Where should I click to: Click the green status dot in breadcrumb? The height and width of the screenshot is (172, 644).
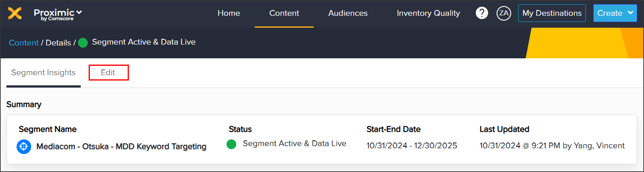coord(83,43)
